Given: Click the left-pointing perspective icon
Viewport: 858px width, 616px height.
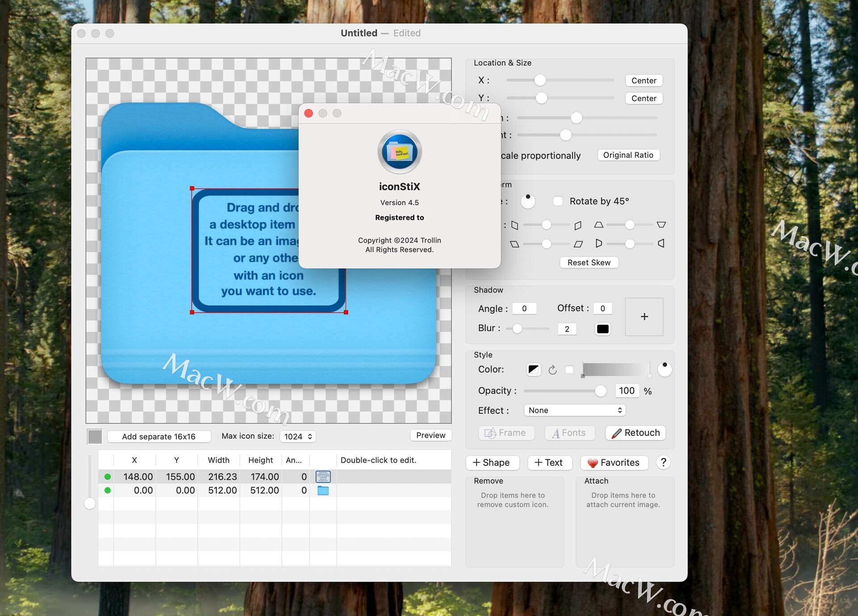Looking at the screenshot, I should coord(661,243).
